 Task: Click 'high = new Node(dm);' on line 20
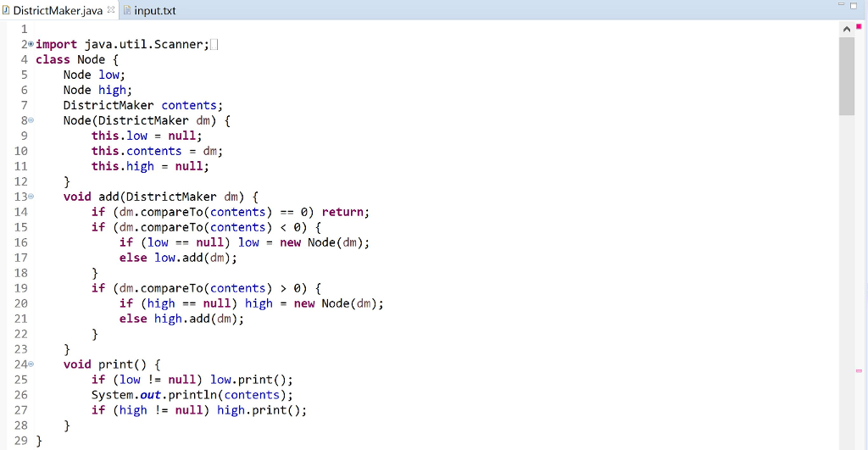pos(314,303)
